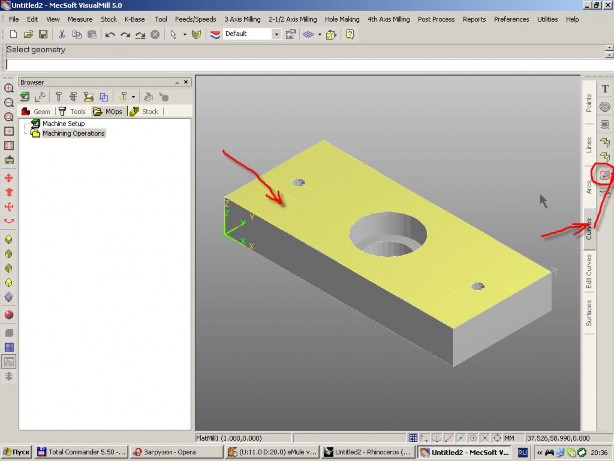Click the Text tool T icon
Screen dimensions: 614x461
tap(605, 89)
